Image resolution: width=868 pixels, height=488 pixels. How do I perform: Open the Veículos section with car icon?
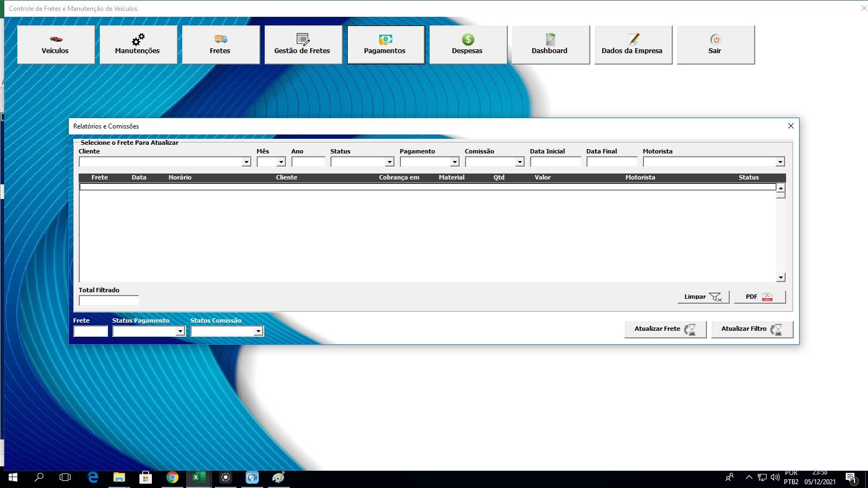55,45
